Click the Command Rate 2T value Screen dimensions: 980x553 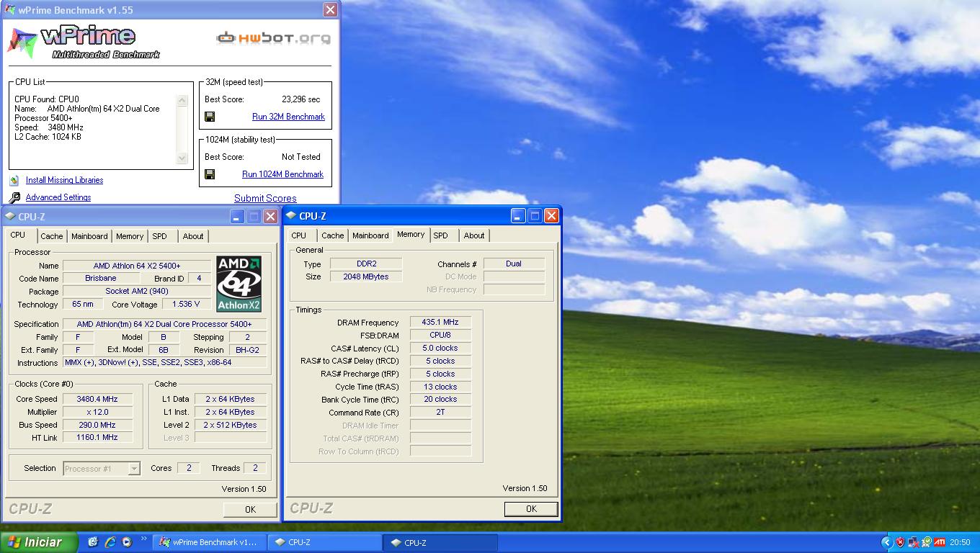click(440, 413)
